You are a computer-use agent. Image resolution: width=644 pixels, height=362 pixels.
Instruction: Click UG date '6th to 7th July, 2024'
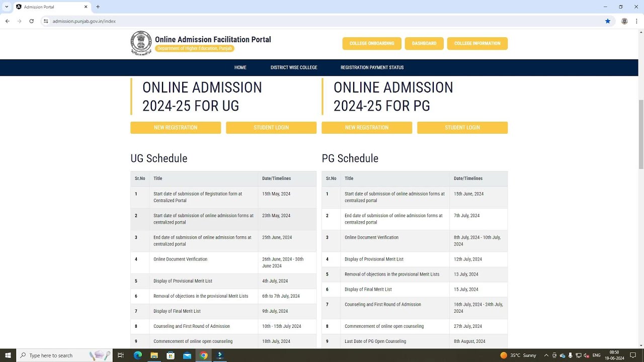(x=281, y=296)
